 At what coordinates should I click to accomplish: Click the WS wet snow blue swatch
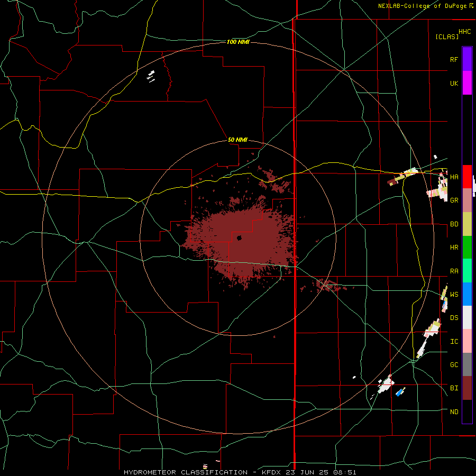click(x=467, y=294)
